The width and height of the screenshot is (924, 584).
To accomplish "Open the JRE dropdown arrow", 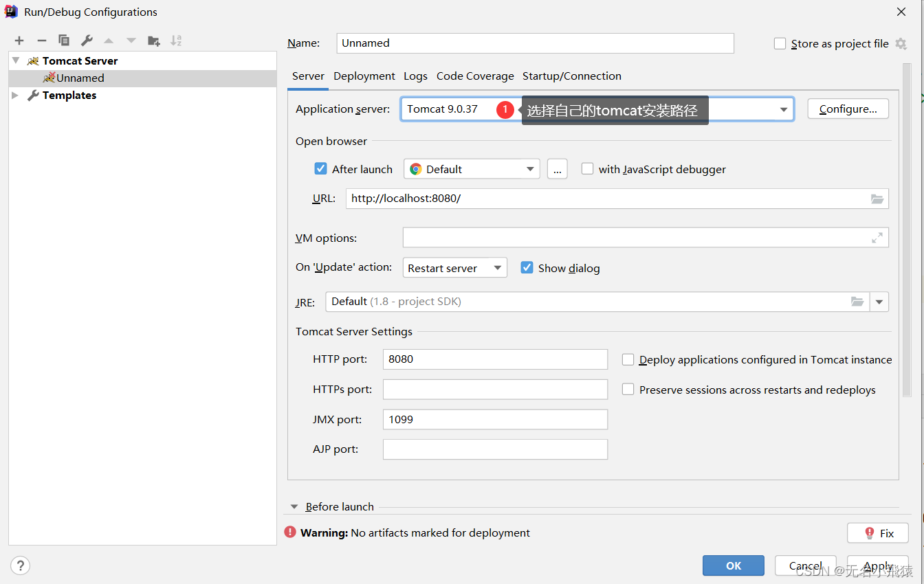I will (879, 302).
